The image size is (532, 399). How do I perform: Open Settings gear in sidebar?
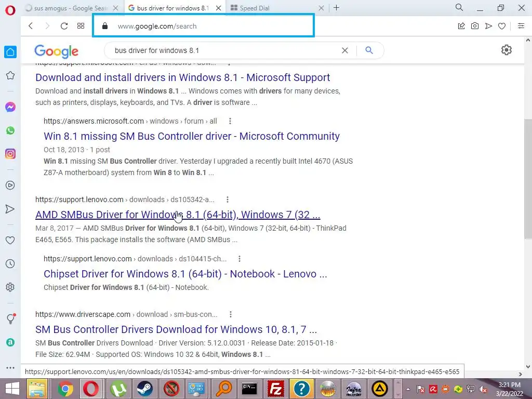[x=10, y=287]
